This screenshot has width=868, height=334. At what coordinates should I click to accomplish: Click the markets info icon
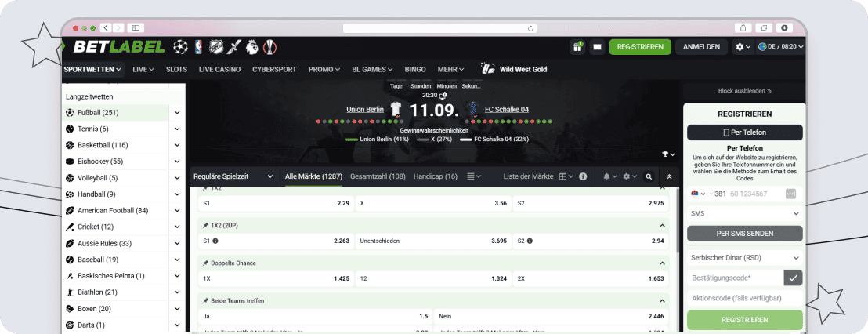coord(583,176)
